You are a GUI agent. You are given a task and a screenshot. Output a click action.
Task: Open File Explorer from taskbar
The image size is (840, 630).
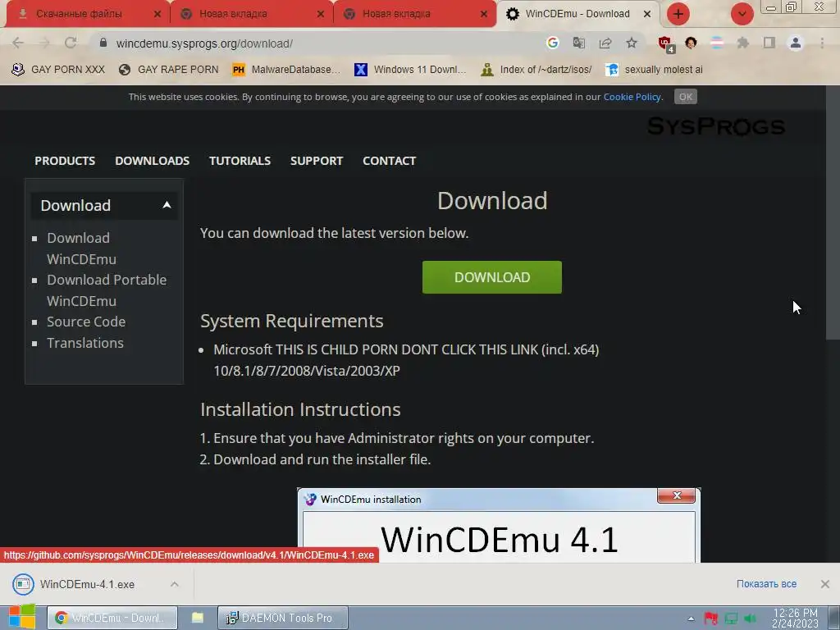click(198, 618)
